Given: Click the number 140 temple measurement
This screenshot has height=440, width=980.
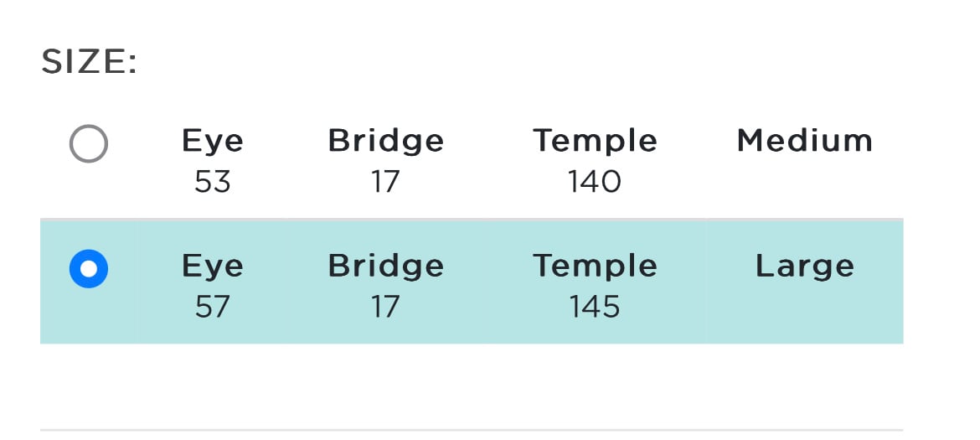Looking at the screenshot, I should [x=595, y=182].
